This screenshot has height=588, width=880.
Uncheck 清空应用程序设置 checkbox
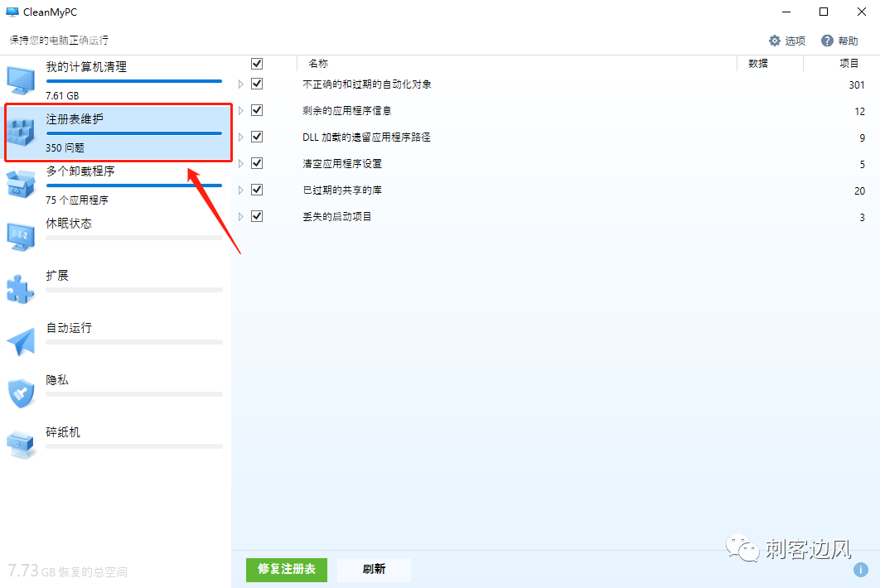pyautogui.click(x=257, y=162)
